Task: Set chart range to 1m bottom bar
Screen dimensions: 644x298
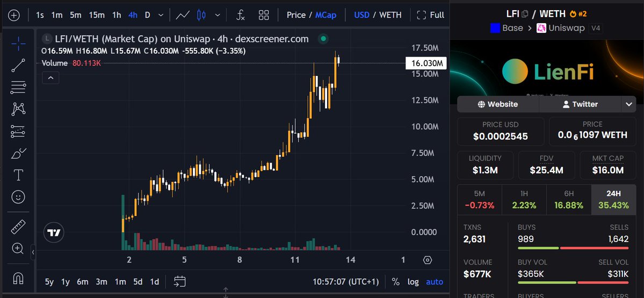Action: click(x=120, y=282)
